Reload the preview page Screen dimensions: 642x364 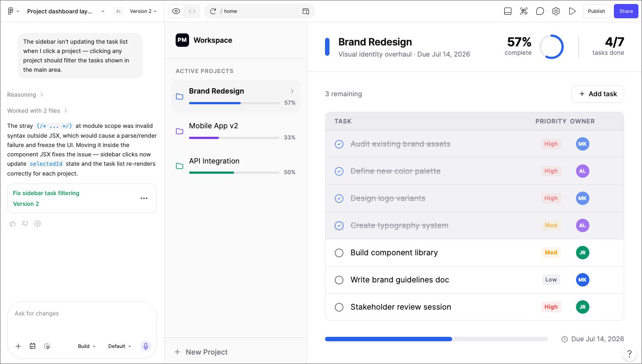coord(213,11)
